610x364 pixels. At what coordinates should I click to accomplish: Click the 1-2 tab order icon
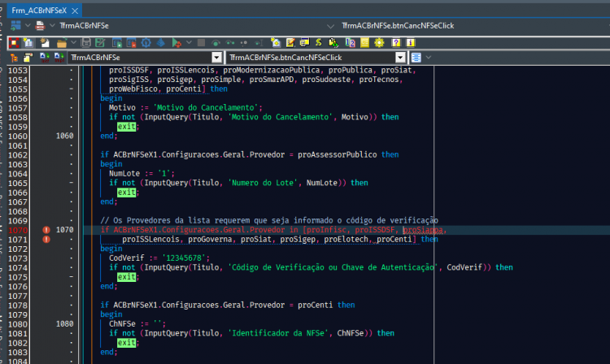pos(350,43)
